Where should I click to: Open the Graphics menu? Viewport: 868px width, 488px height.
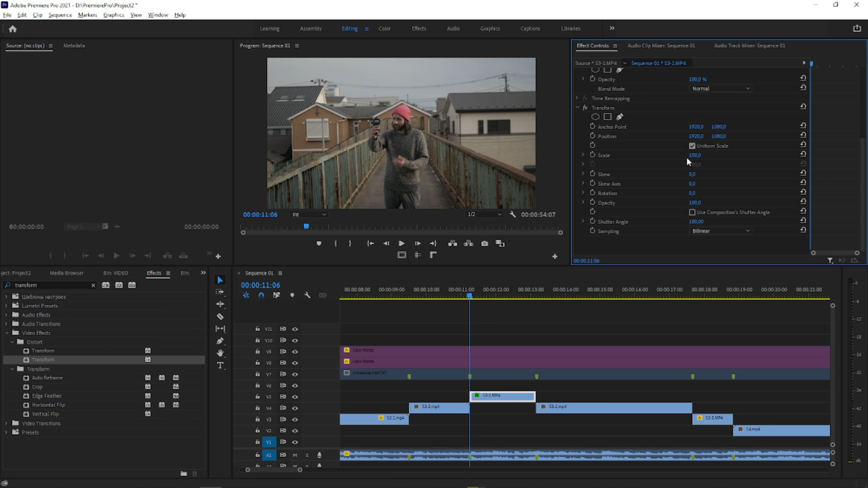(113, 15)
